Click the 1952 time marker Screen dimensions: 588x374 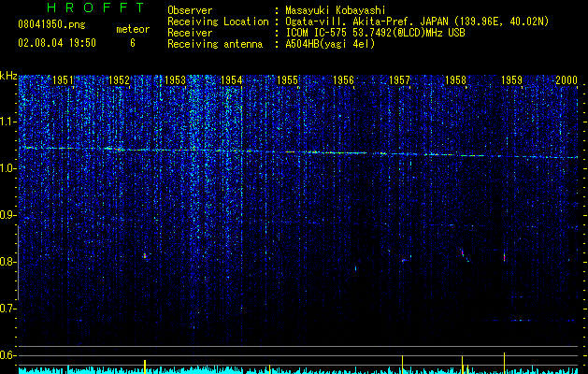[x=119, y=80]
